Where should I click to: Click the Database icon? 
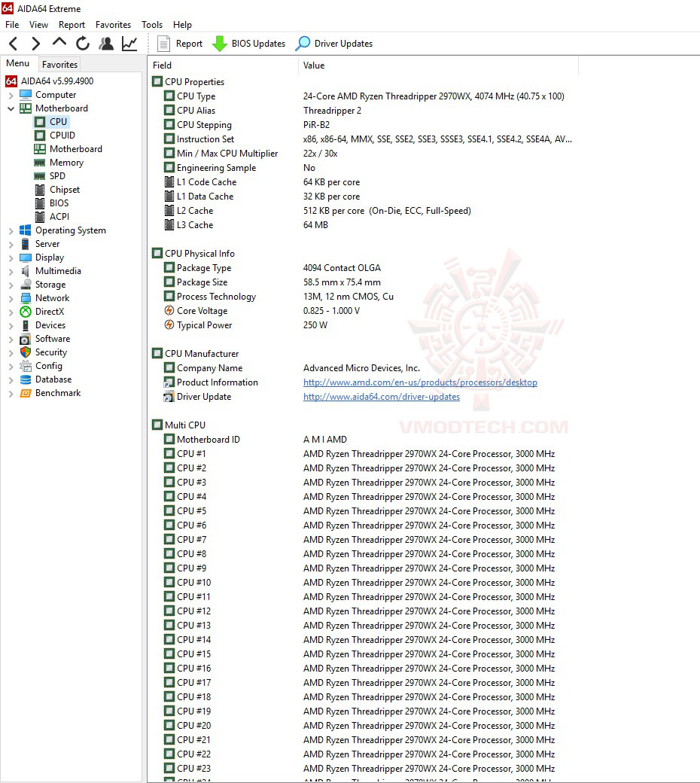click(26, 379)
